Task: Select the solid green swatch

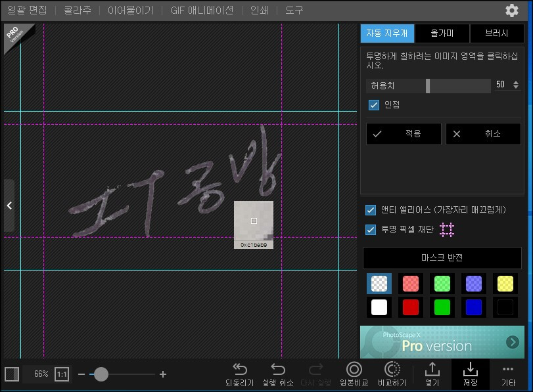Action: 442,307
